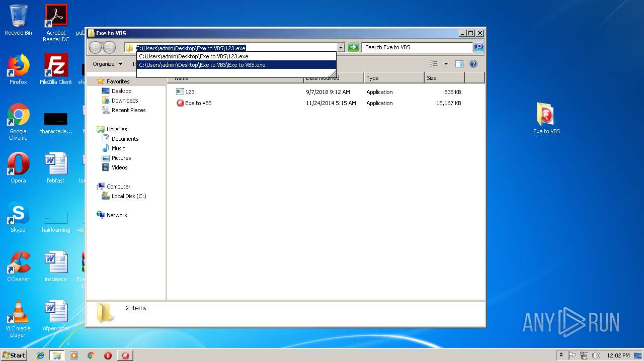
Task: Open characterle desktop file
Action: 56,122
